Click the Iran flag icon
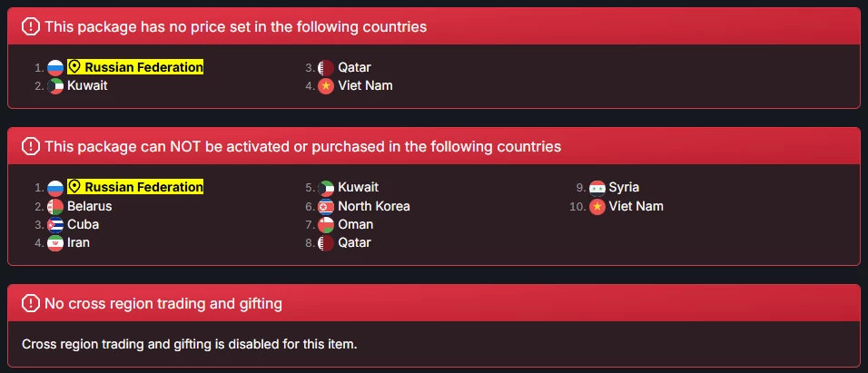868x373 pixels. click(55, 243)
